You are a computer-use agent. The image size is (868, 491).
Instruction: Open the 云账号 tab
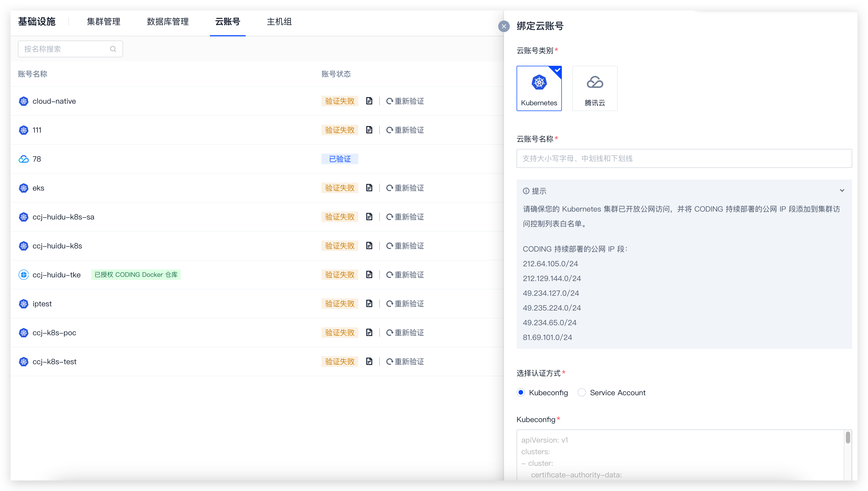(228, 22)
